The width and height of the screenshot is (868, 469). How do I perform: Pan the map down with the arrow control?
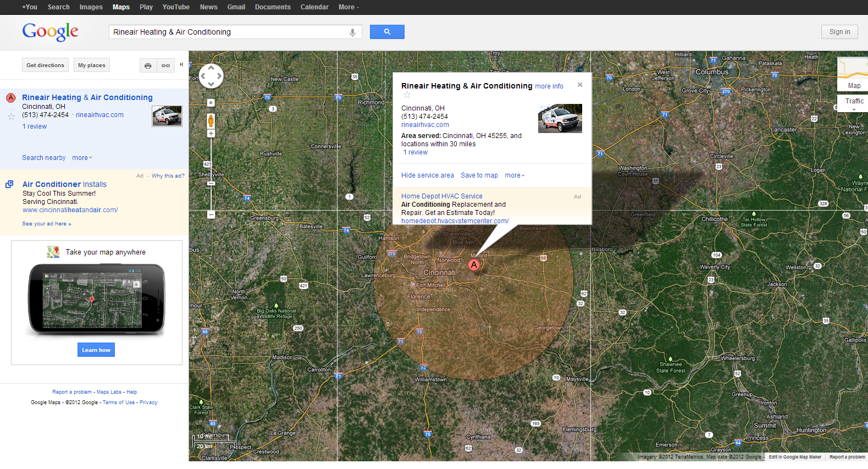click(211, 84)
